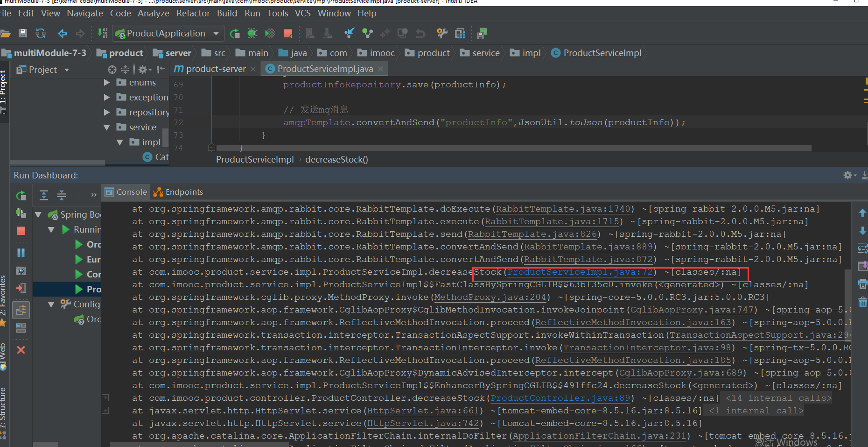Toggle soft-wrap in the console
868x447 pixels.
(862, 248)
